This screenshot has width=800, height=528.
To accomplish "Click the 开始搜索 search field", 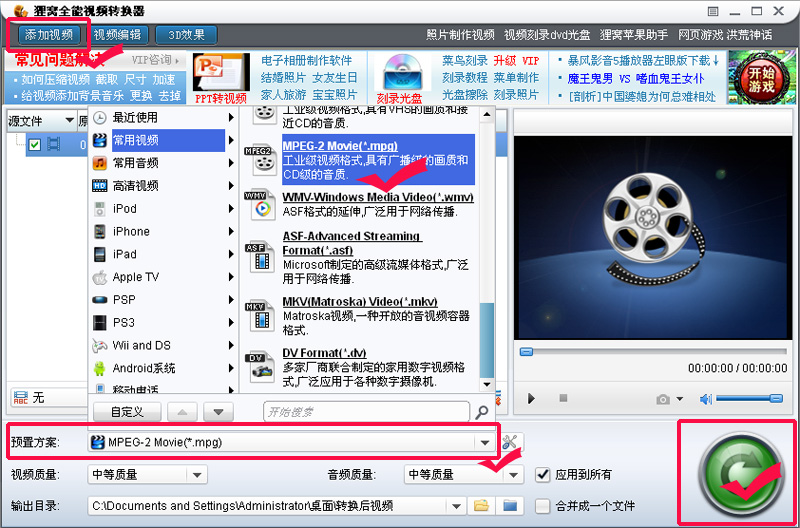I will tap(366, 412).
